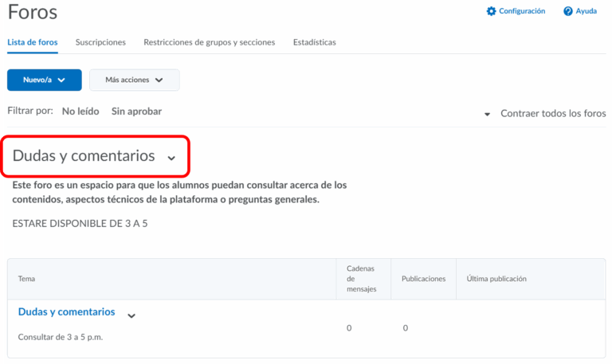Collapse all forums with Contraer todos los foros
The height and width of the screenshot is (364, 612).
(x=553, y=114)
